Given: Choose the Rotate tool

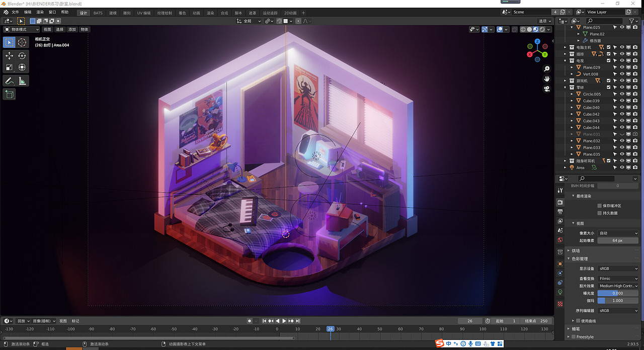Looking at the screenshot, I should pos(22,56).
